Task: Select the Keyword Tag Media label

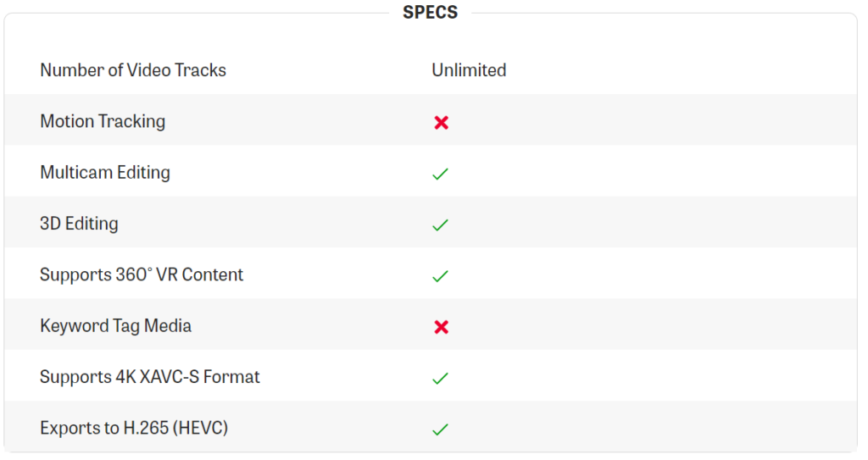Action: (115, 325)
